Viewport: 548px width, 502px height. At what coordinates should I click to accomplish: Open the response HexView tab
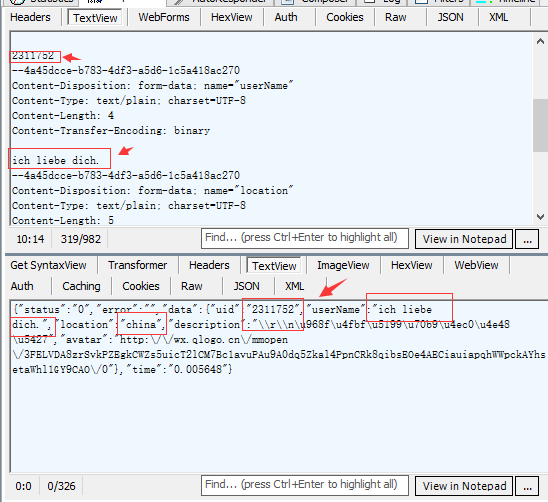click(x=411, y=265)
